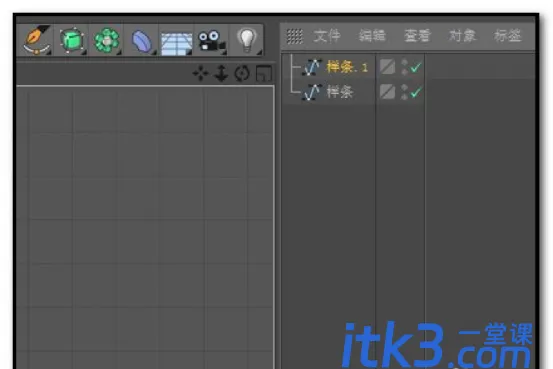Open the green Array/Cloner objects icon
The height and width of the screenshot is (369, 553).
coord(107,40)
